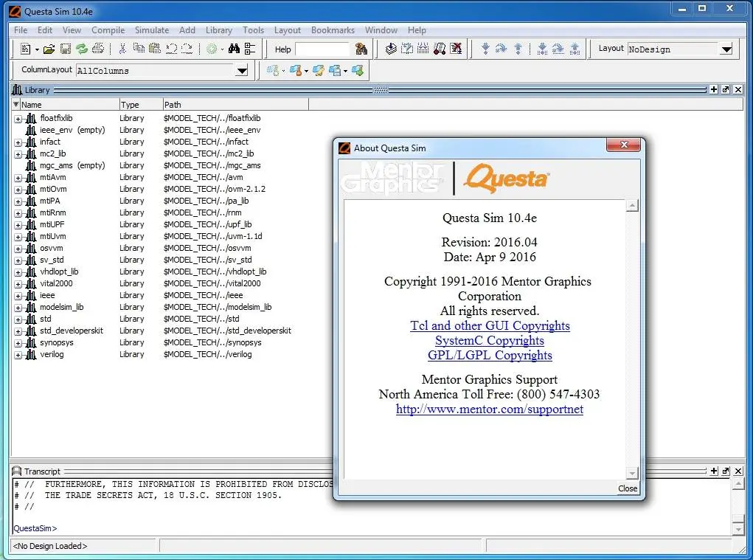Open the Library menu
The height and width of the screenshot is (560, 753).
pyautogui.click(x=219, y=30)
